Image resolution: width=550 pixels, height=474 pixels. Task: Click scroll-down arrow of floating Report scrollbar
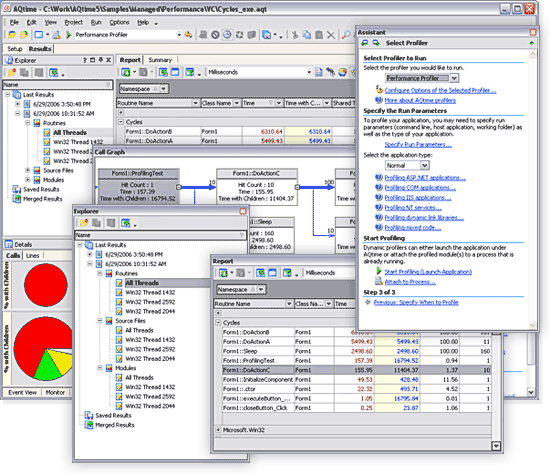tap(496, 446)
